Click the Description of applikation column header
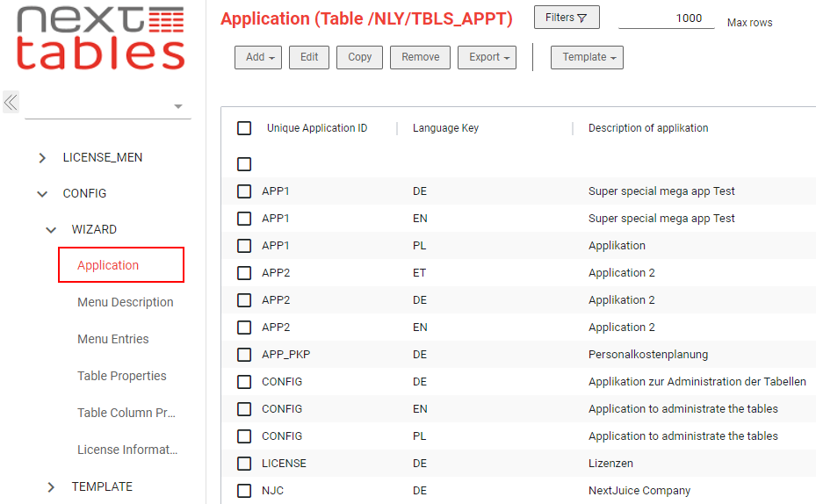816x504 pixels. [648, 128]
